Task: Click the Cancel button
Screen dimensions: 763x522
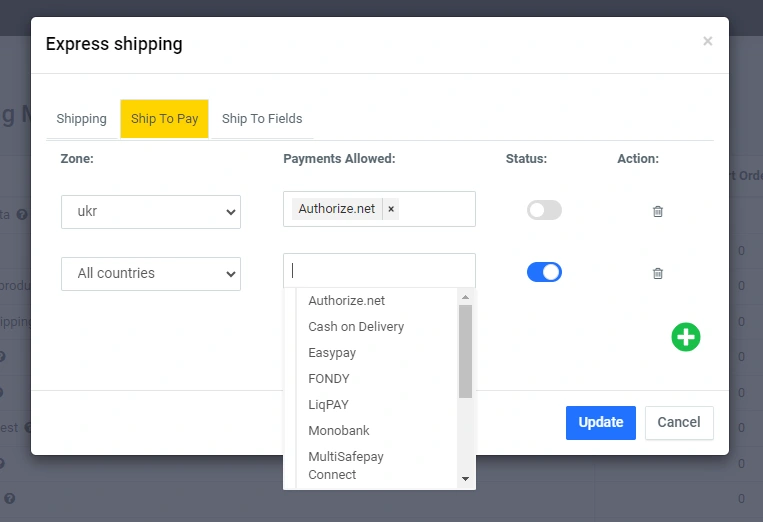Action: coord(679,422)
